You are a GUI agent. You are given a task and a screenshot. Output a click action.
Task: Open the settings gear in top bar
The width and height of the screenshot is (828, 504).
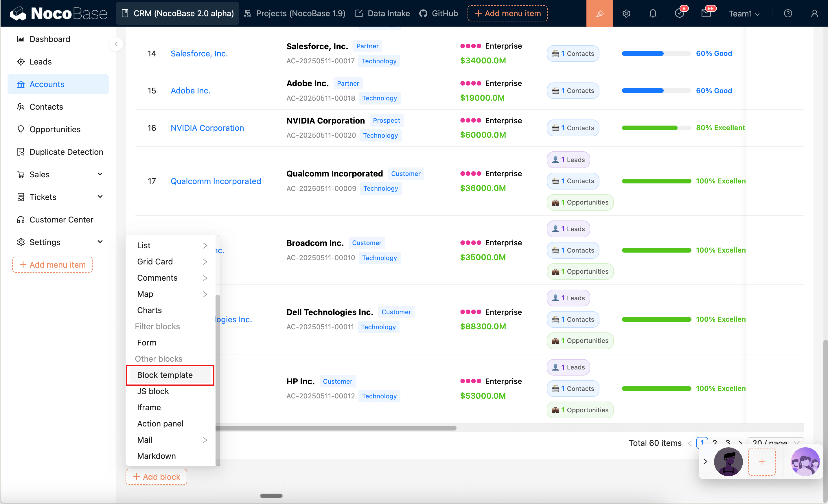626,13
